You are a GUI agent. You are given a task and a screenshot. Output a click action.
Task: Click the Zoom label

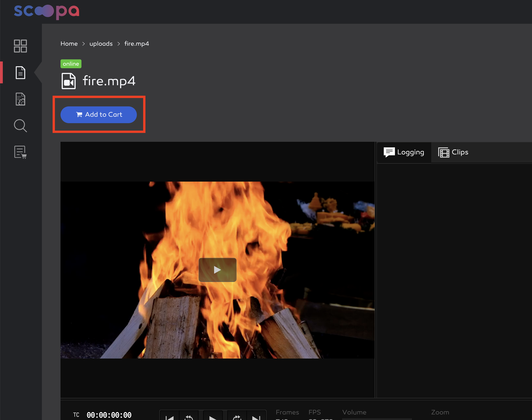pos(440,412)
